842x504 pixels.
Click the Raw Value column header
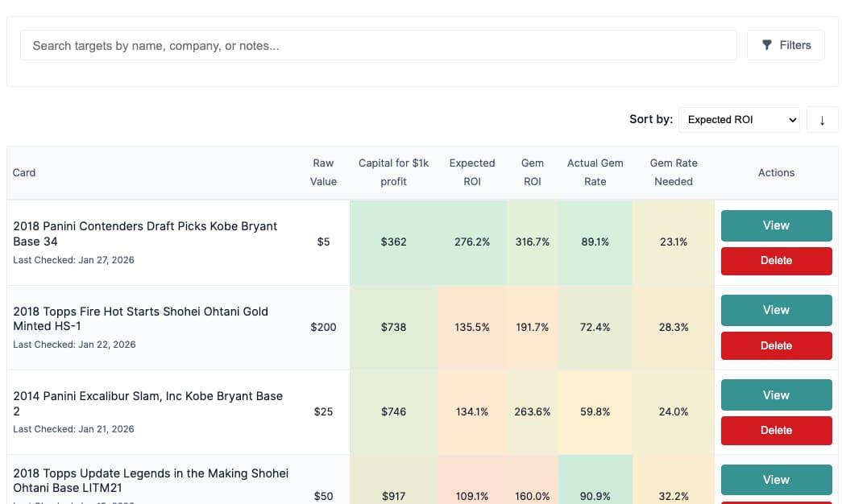323,172
